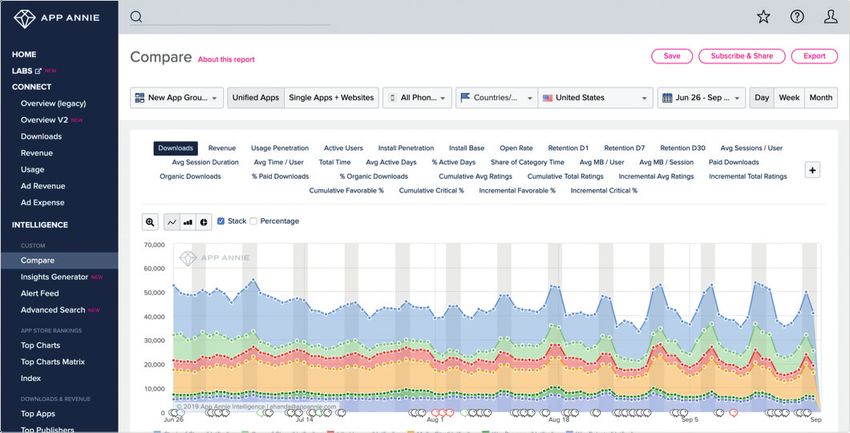Click the flag icon in Countries selector
Viewport: 850px width, 433px height.
[x=465, y=98]
